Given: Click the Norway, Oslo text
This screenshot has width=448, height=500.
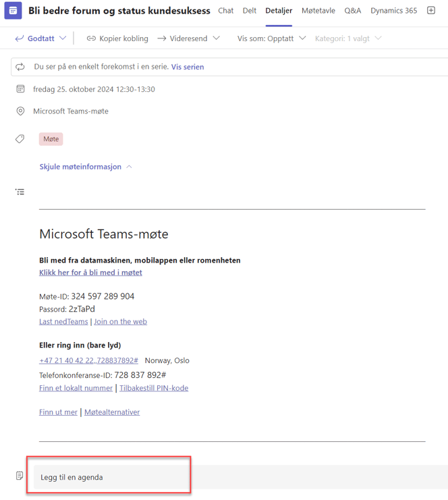Looking at the screenshot, I should click(167, 360).
